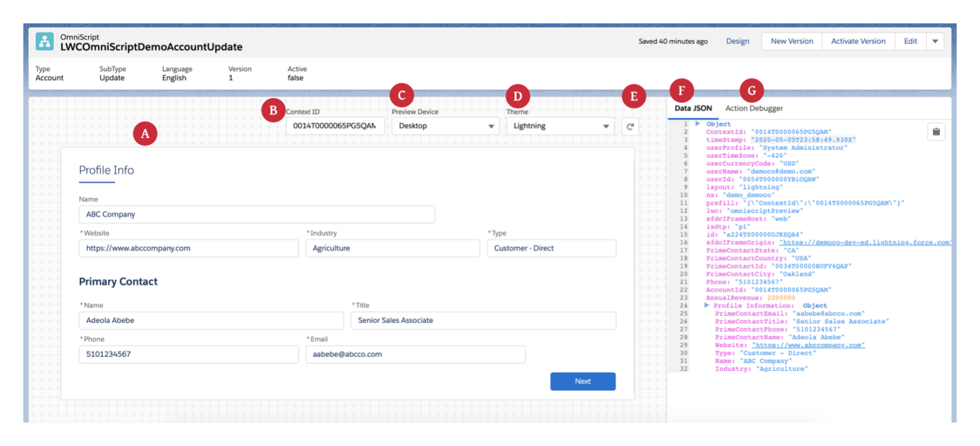The image size is (980, 446).
Task: Refresh the preview using the reload icon
Action: tap(630, 126)
